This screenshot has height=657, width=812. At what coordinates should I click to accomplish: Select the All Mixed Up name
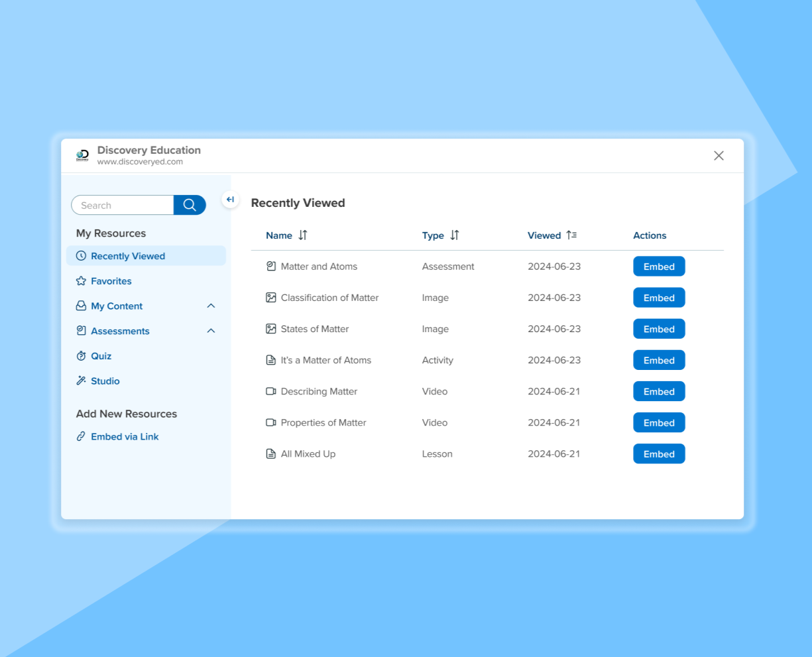click(x=308, y=454)
